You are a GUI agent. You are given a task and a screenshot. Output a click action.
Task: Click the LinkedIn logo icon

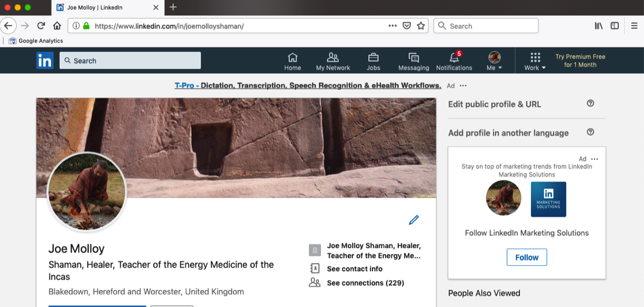tap(45, 61)
